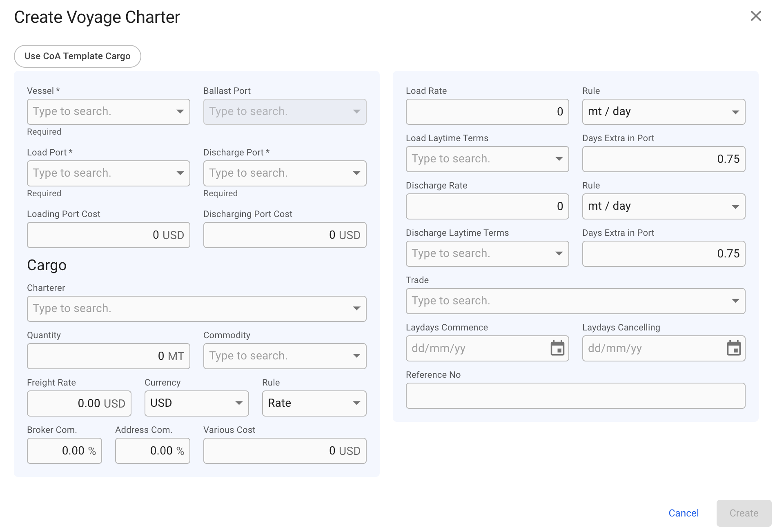775x532 pixels.
Task: Click the Quantity MT input field
Action: coord(108,356)
